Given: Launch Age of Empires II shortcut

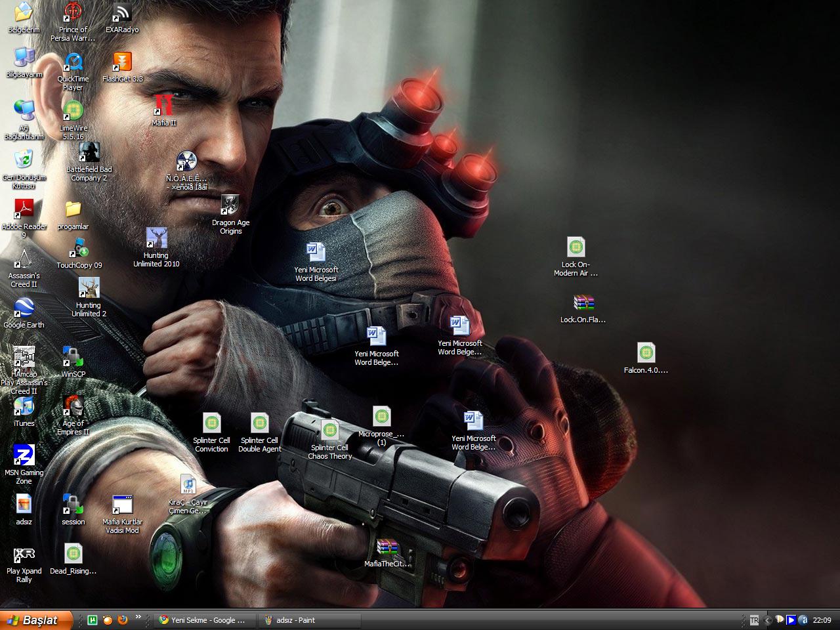Looking at the screenshot, I should [73, 406].
